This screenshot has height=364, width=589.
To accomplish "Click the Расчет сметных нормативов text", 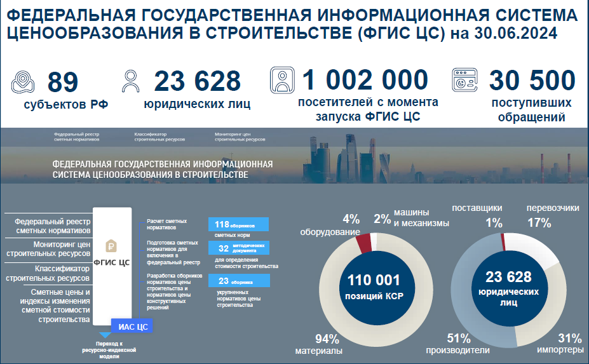I will pyautogui.click(x=167, y=224).
